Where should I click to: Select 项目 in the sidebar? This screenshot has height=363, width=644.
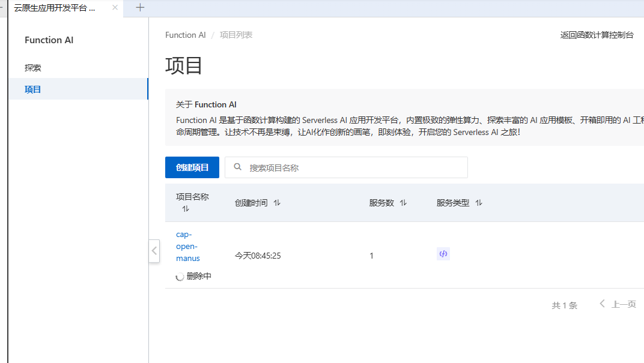point(78,89)
